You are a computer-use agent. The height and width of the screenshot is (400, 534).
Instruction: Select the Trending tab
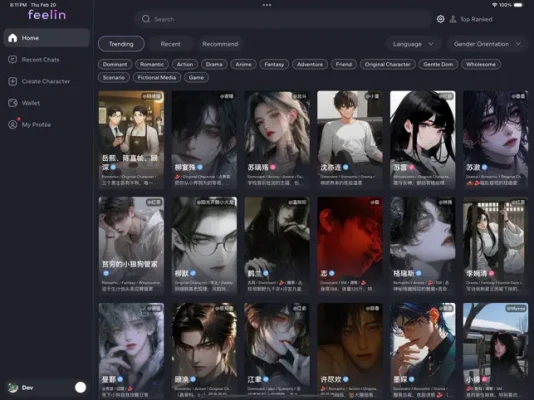(121, 44)
